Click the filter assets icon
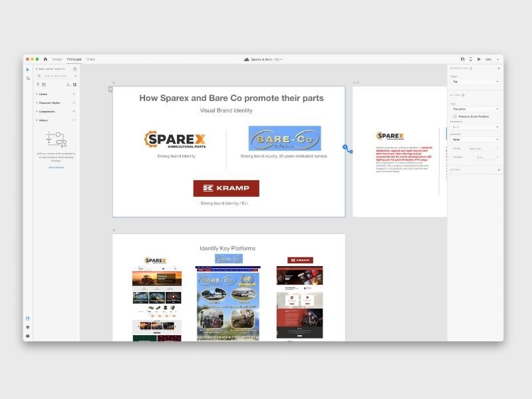 pyautogui.click(x=38, y=84)
